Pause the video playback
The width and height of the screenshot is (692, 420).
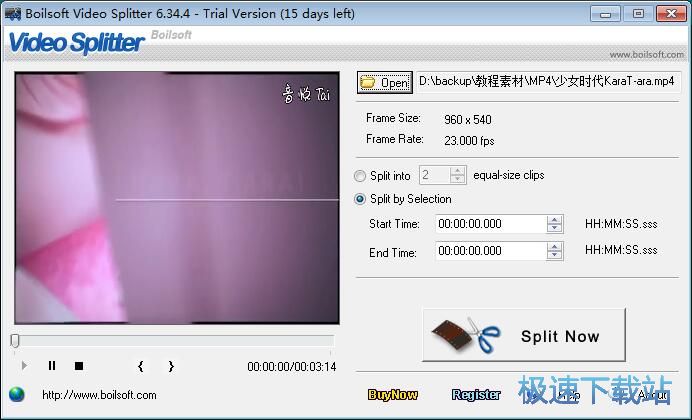(52, 366)
